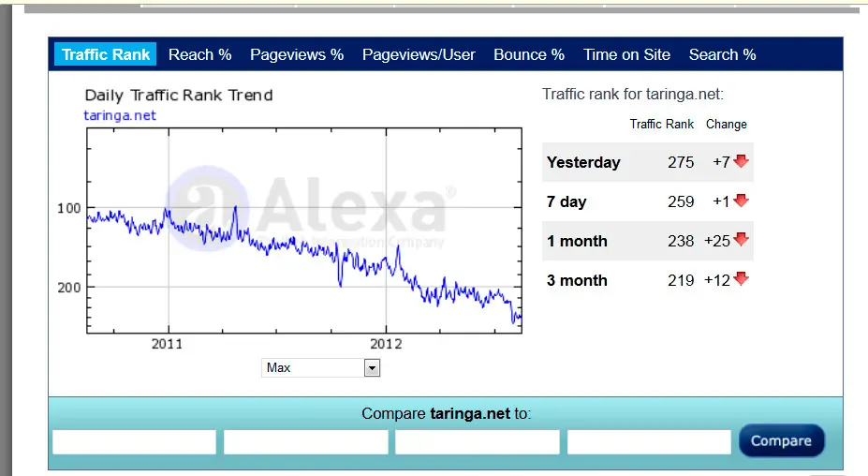Viewport: 868px width, 476px height.
Task: Click the third compare site input field
Action: pos(478,442)
